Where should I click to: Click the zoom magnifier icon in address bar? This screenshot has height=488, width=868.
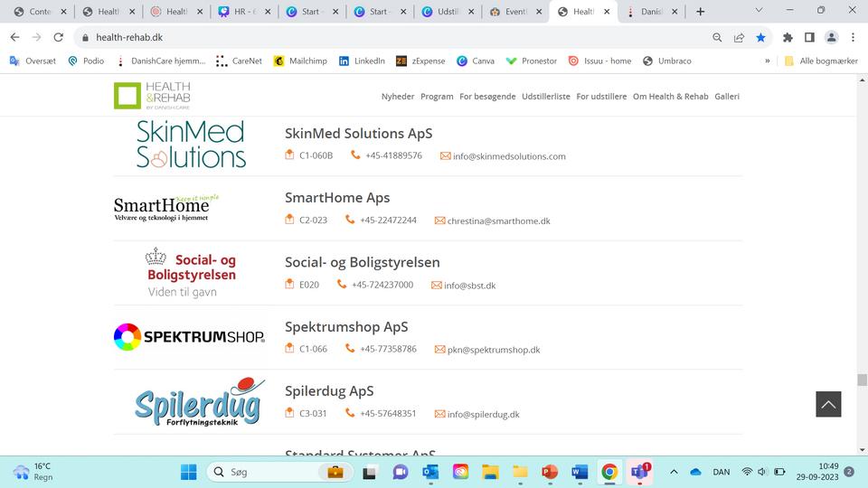click(x=717, y=37)
